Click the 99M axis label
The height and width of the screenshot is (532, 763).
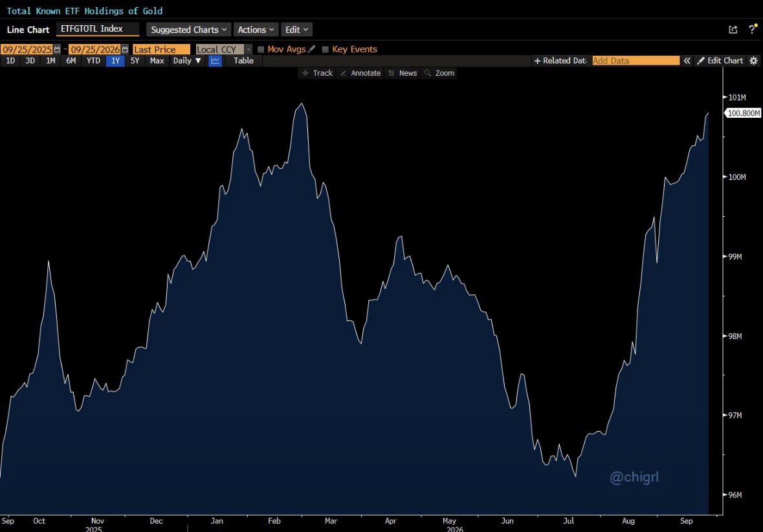735,256
